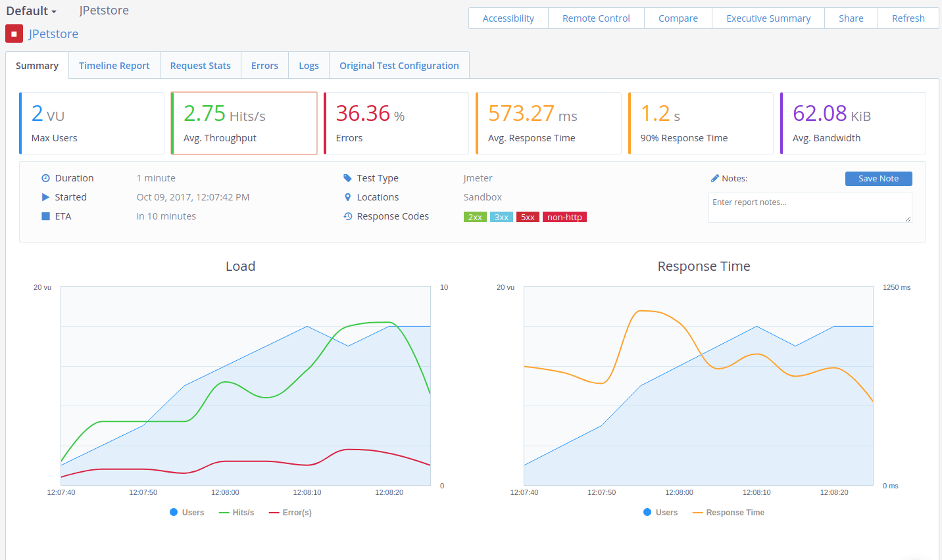
Task: Open Remote Control
Action: tap(596, 18)
